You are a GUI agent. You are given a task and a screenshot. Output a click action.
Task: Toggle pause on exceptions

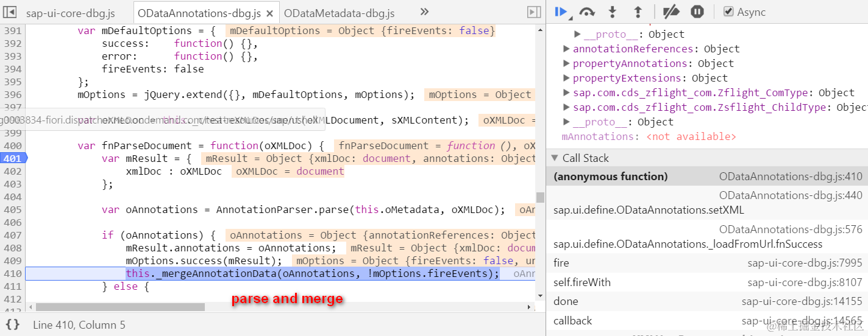coord(697,12)
